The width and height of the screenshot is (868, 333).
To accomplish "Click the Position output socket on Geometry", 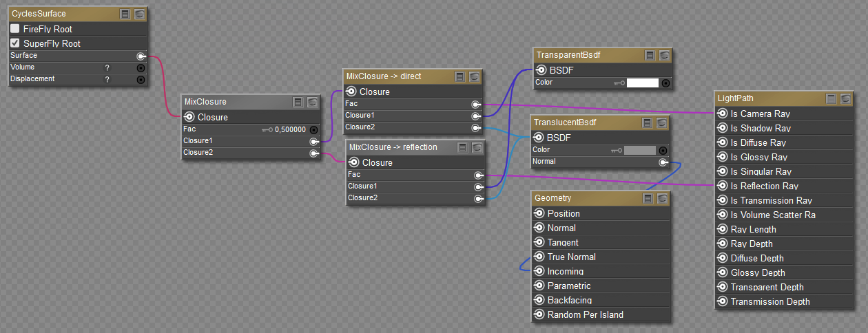I will [x=539, y=213].
